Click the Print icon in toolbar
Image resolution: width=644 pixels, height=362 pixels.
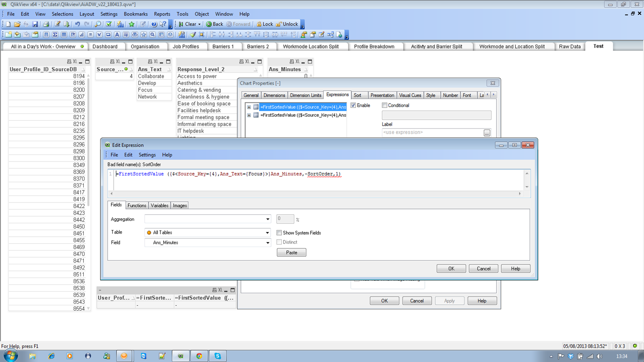46,24
